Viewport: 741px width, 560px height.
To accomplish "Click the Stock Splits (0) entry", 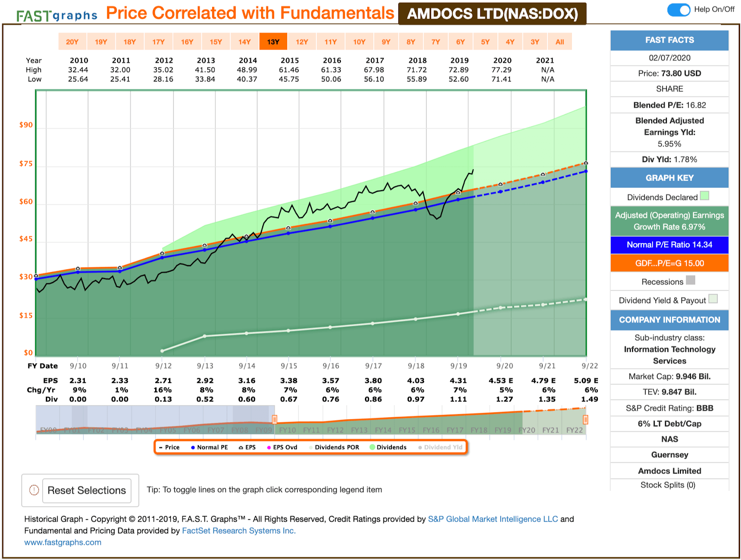I will [x=668, y=485].
